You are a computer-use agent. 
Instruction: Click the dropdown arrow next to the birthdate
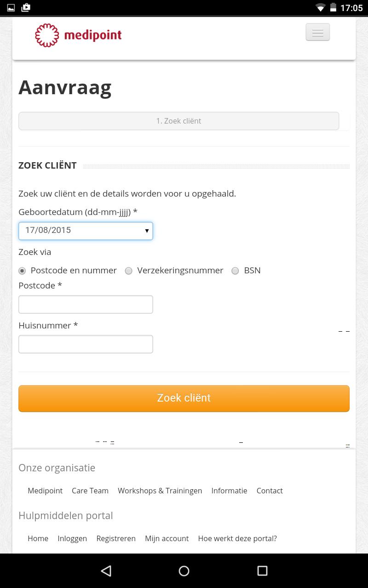[146, 231]
